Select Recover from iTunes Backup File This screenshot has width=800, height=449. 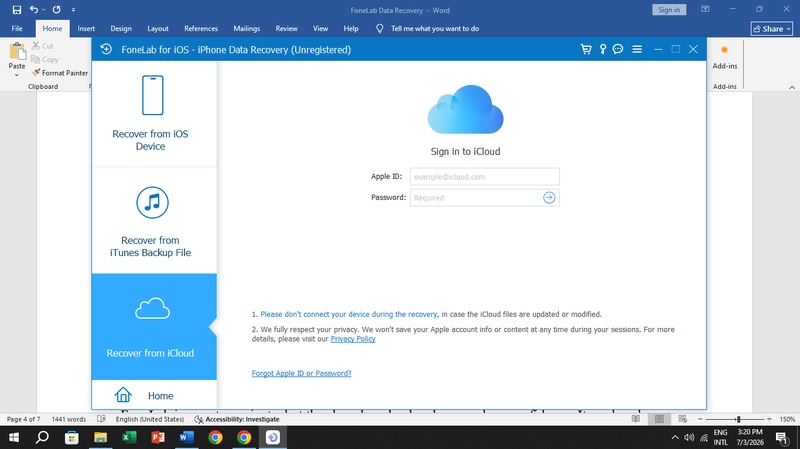click(x=154, y=220)
